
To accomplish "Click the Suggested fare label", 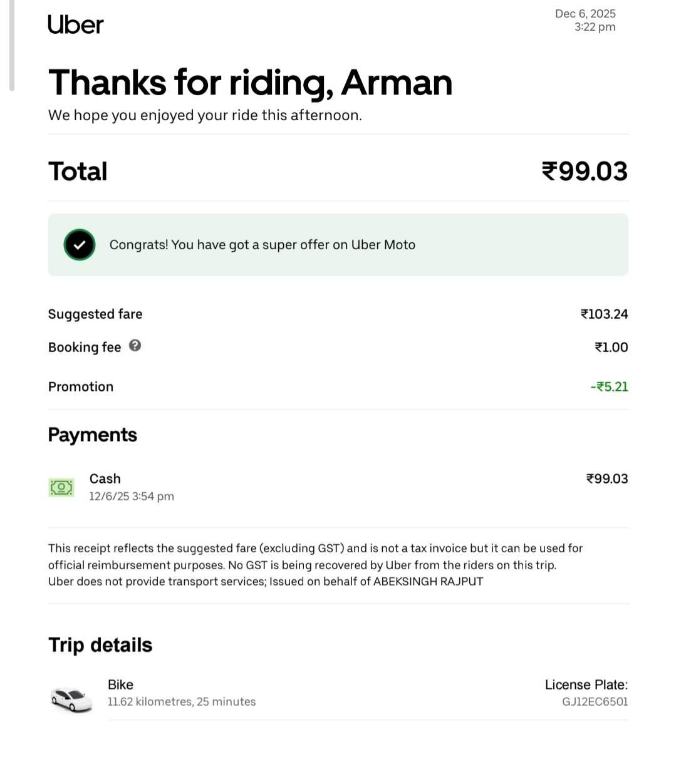I will coord(95,314).
